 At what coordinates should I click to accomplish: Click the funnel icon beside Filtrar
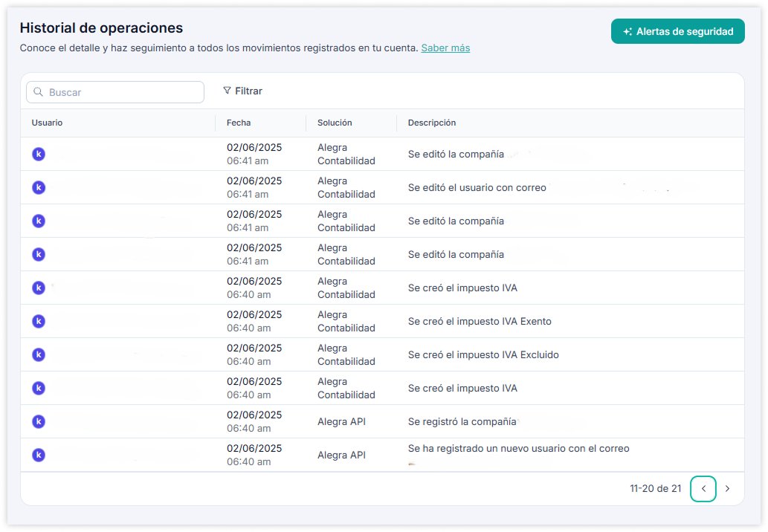[x=227, y=91]
